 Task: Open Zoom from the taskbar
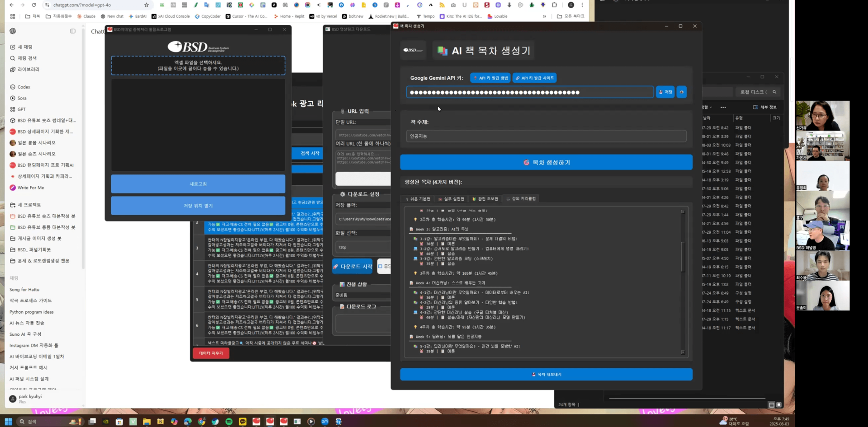tap(325, 422)
